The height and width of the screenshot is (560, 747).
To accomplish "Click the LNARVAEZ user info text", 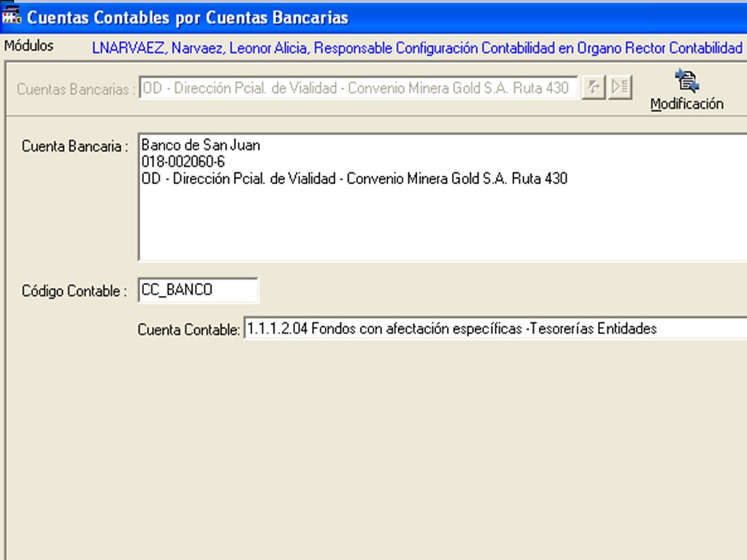I will [x=417, y=47].
